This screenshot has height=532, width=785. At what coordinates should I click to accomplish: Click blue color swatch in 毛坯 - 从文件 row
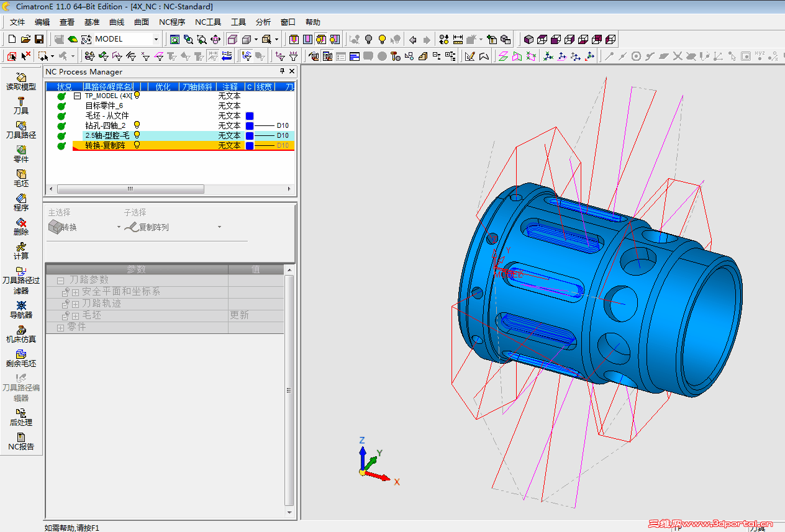(x=250, y=116)
